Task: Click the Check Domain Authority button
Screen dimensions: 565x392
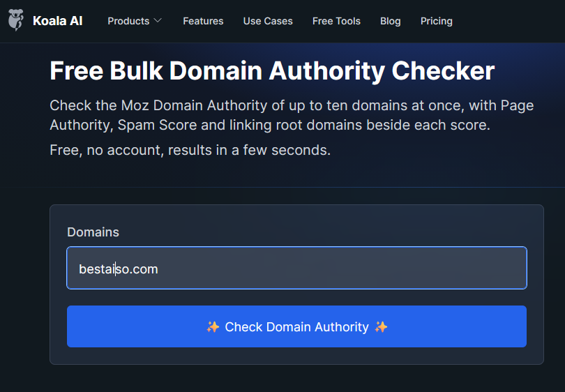Action: (x=296, y=326)
